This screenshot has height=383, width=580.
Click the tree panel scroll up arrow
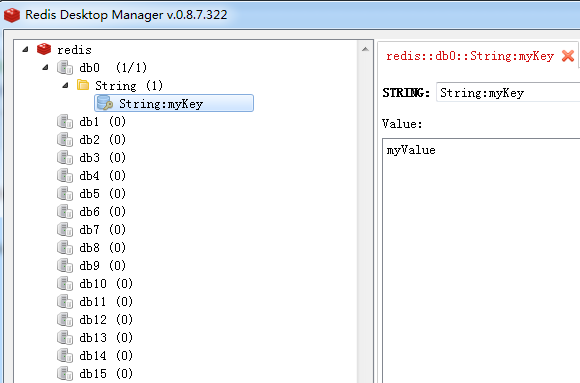pos(365,49)
